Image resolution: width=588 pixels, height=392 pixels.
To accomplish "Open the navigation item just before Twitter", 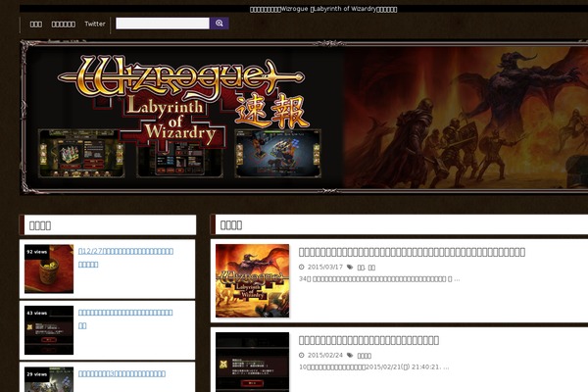I will [x=64, y=24].
